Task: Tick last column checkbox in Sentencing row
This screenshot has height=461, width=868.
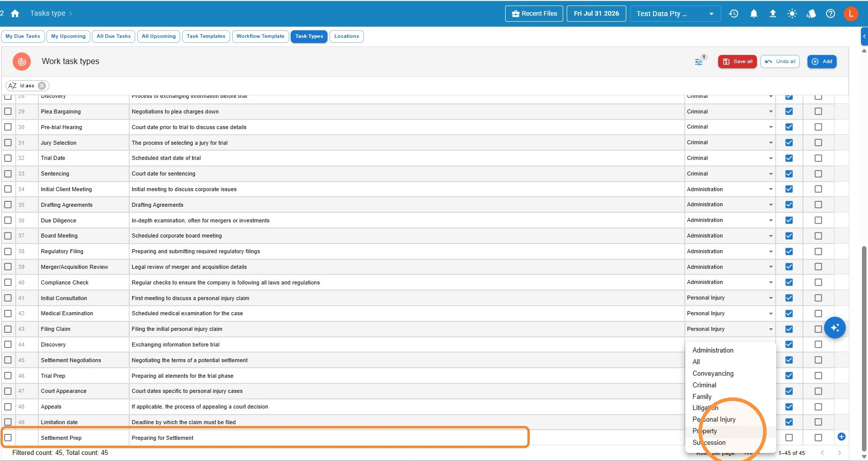Action: [818, 174]
